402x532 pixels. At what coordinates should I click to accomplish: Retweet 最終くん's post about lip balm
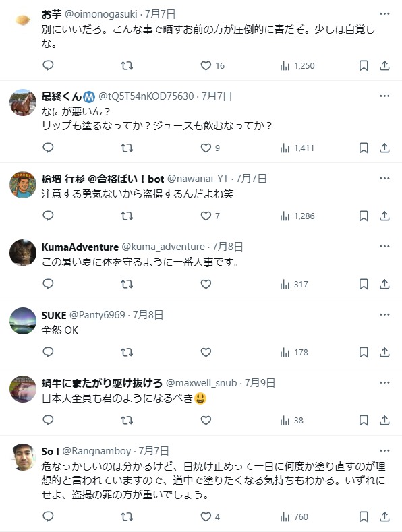(127, 148)
